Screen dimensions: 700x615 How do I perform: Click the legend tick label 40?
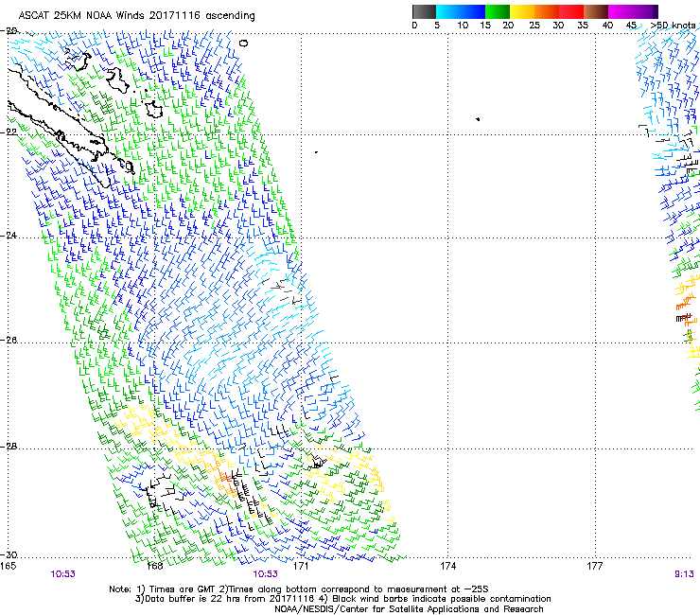pos(607,26)
